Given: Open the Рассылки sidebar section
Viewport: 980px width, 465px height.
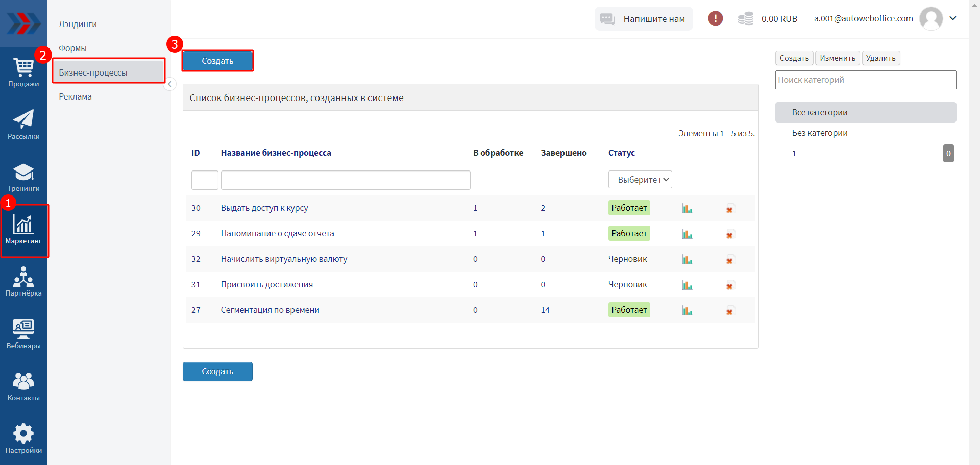Looking at the screenshot, I should pos(23,125).
